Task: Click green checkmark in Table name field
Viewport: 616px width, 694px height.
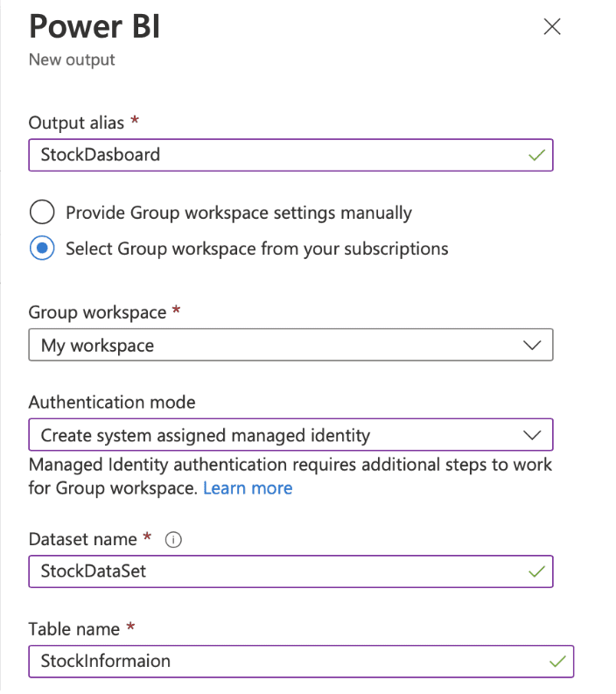Action: tap(557, 662)
